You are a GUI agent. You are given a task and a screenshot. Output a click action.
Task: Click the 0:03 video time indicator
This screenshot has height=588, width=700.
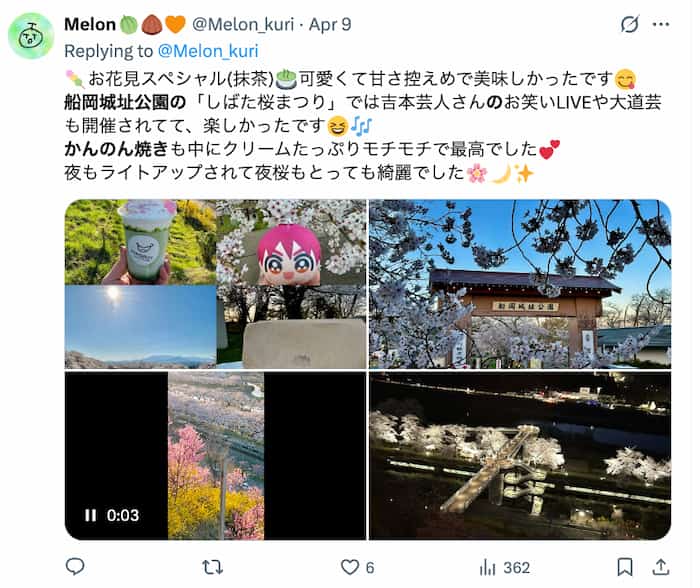[x=123, y=515]
